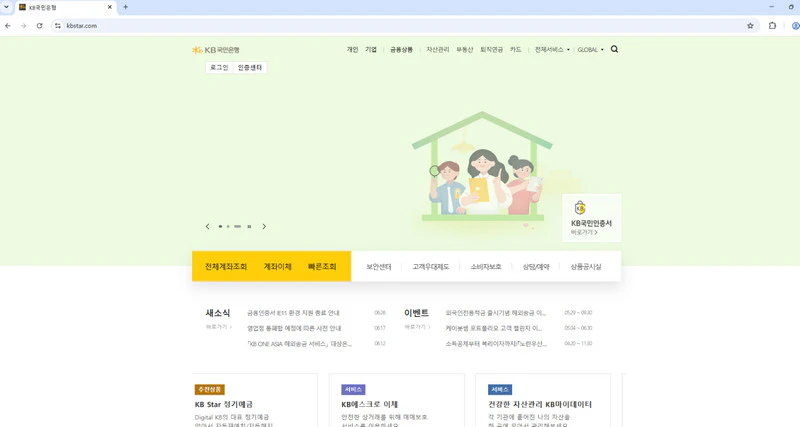Image resolution: width=800 pixels, height=427 pixels.
Task: Open news item KB ONE ASIA 해외송금 서비스
Action: pyautogui.click(x=299, y=344)
